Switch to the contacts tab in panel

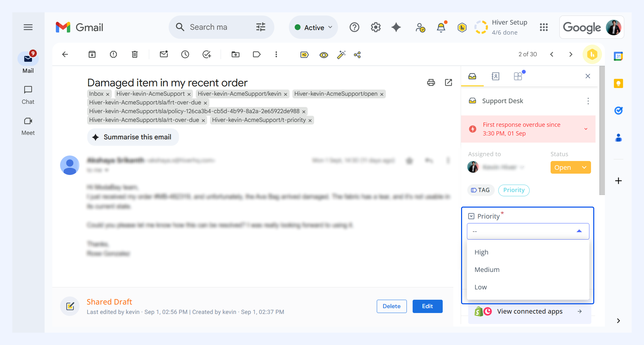[495, 76]
